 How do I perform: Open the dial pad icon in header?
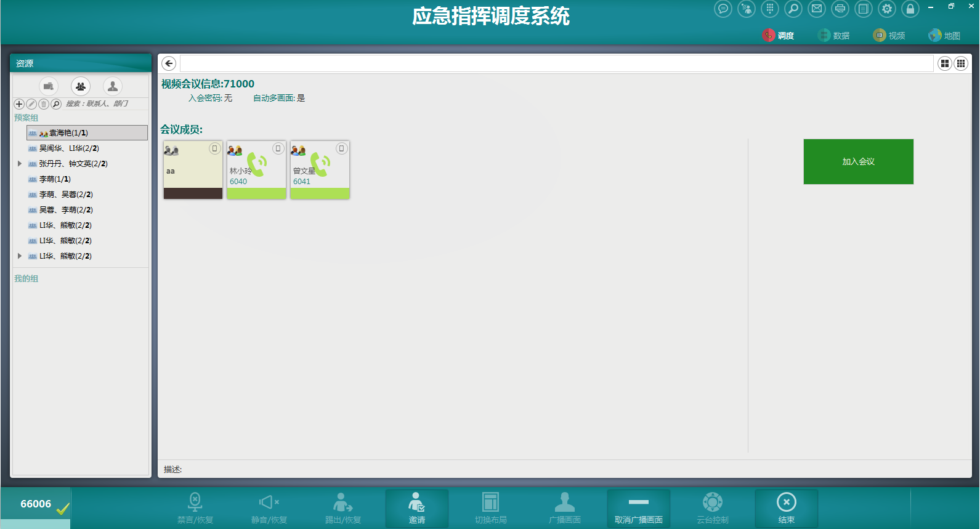tap(769, 9)
